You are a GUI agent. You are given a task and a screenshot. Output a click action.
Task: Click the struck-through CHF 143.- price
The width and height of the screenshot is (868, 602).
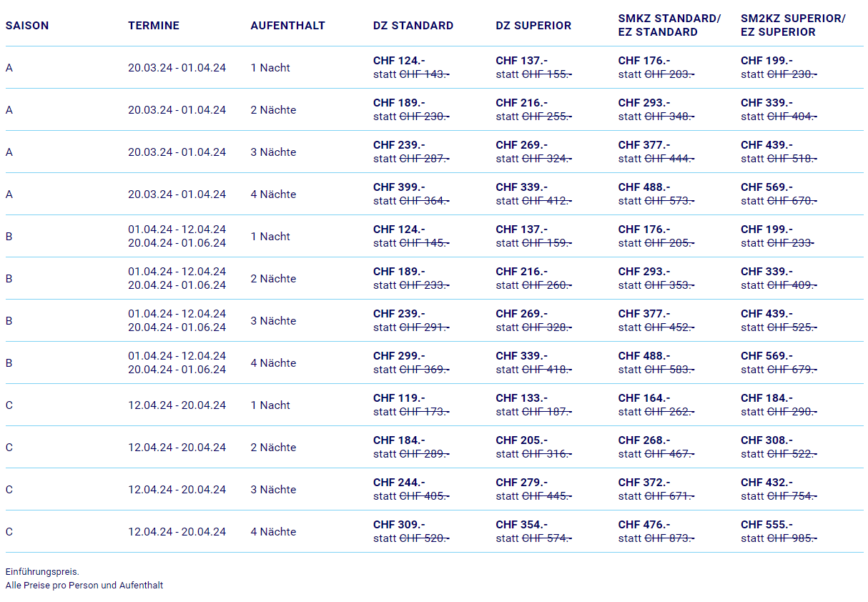424,74
